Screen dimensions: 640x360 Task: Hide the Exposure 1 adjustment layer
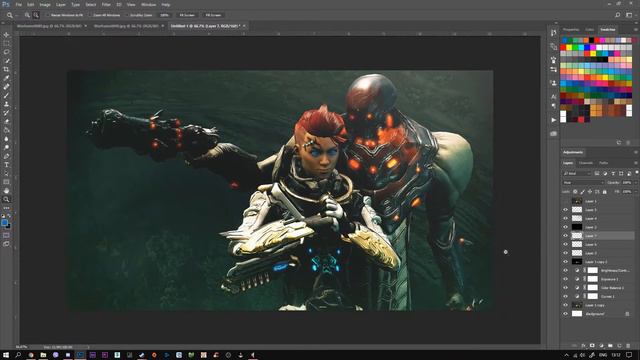pos(566,279)
